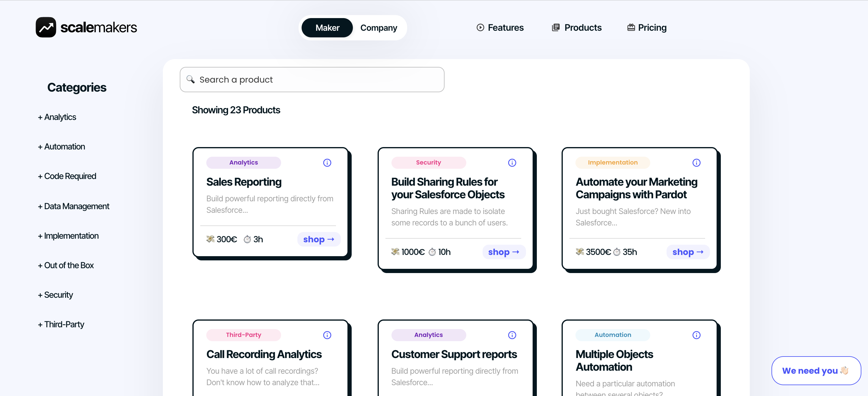The height and width of the screenshot is (396, 868).
Task: Expand the Data Management category
Action: 74,206
